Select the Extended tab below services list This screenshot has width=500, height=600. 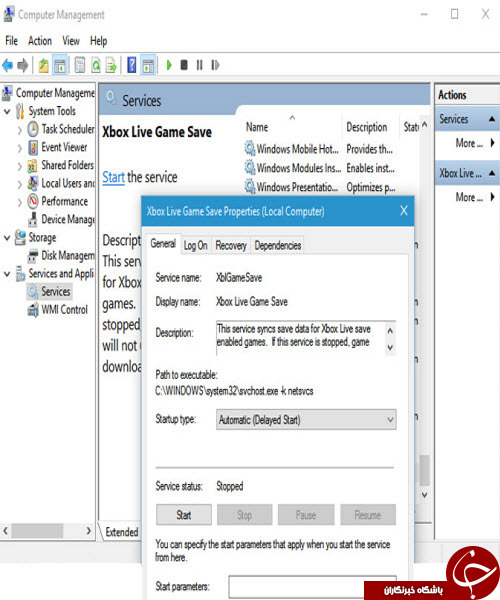click(122, 532)
